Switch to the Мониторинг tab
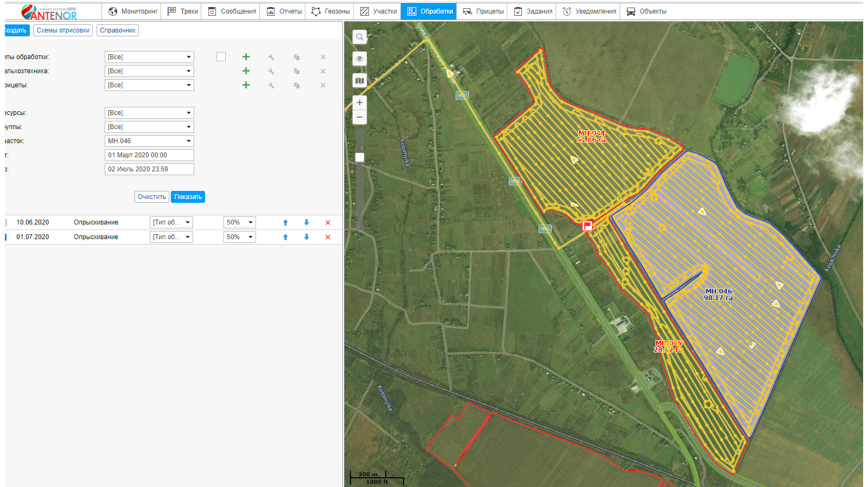 point(133,11)
